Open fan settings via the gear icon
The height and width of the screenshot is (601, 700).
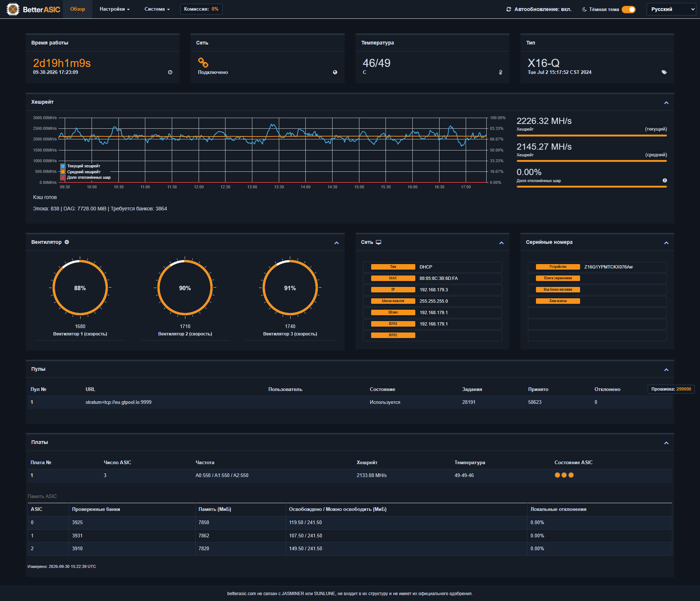(x=67, y=242)
